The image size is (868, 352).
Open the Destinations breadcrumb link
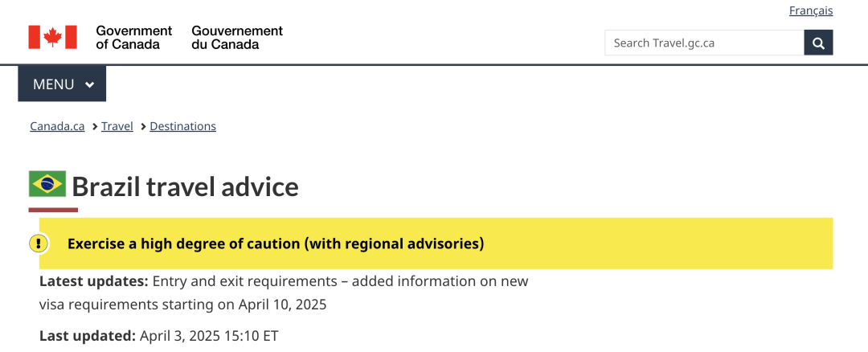pos(183,126)
